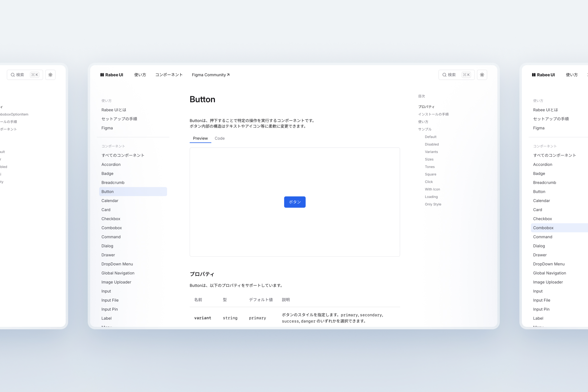Viewport: 588px width, 392px height.
Task: Jump to With Icon in table of contents
Action: [432, 189]
